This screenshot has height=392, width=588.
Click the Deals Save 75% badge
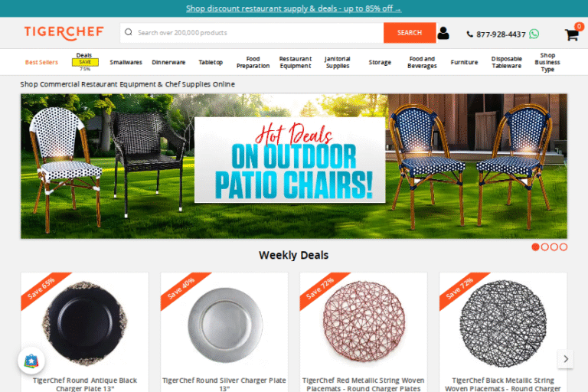pyautogui.click(x=85, y=62)
